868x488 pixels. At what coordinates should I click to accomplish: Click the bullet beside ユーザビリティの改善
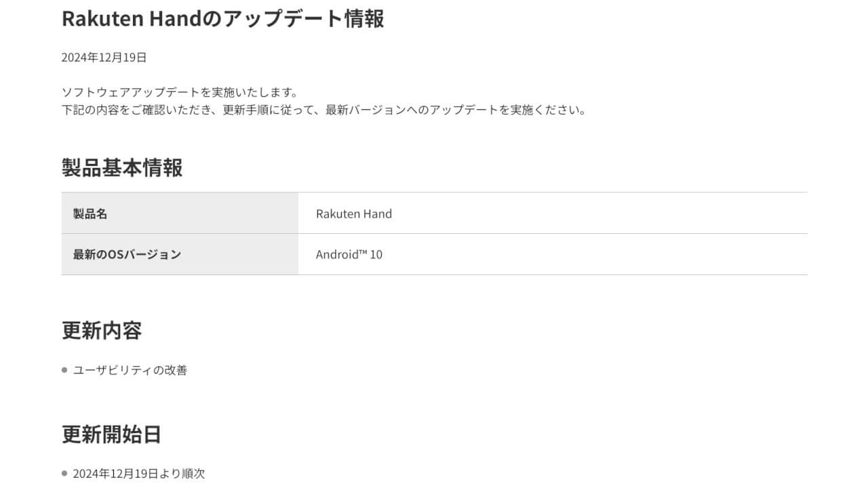point(64,370)
